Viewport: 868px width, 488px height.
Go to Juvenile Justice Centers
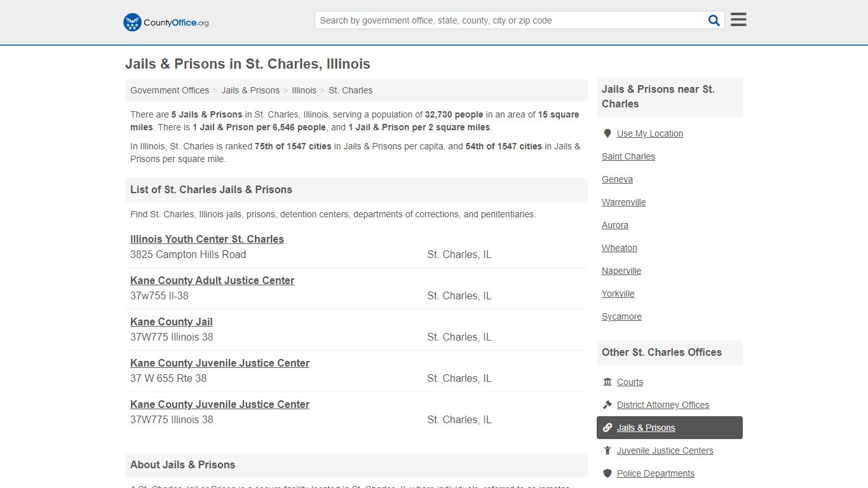665,451
